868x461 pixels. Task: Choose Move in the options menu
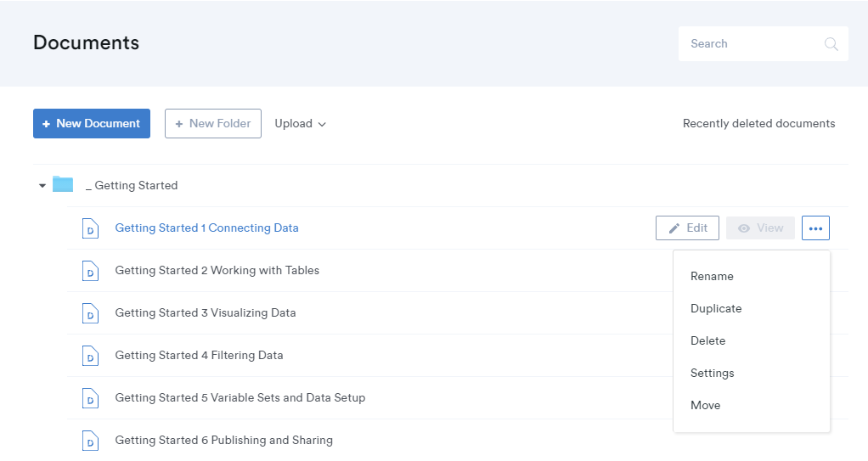(x=705, y=405)
